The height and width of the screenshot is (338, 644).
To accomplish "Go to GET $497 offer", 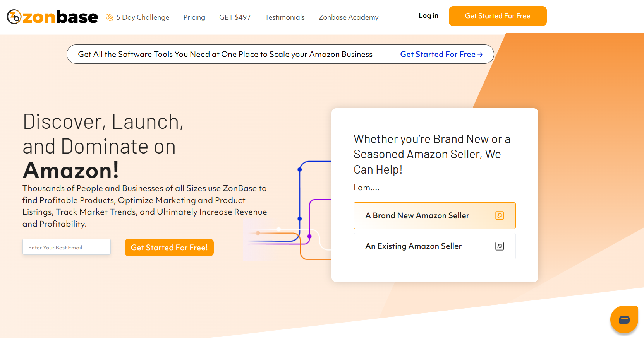I will click(x=235, y=17).
